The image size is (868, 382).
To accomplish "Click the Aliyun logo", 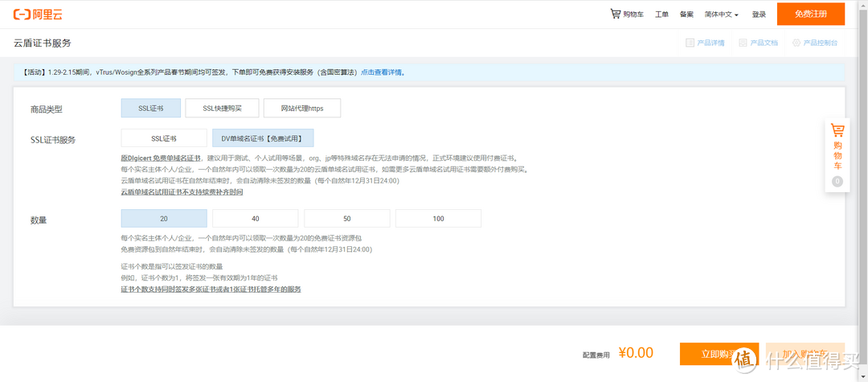I will tap(38, 14).
